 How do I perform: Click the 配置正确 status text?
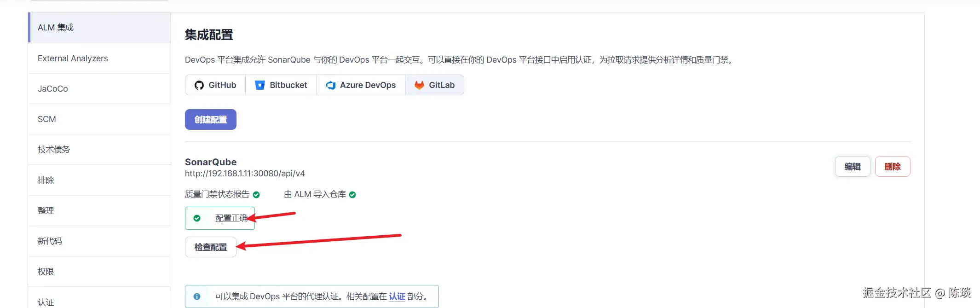tap(231, 218)
